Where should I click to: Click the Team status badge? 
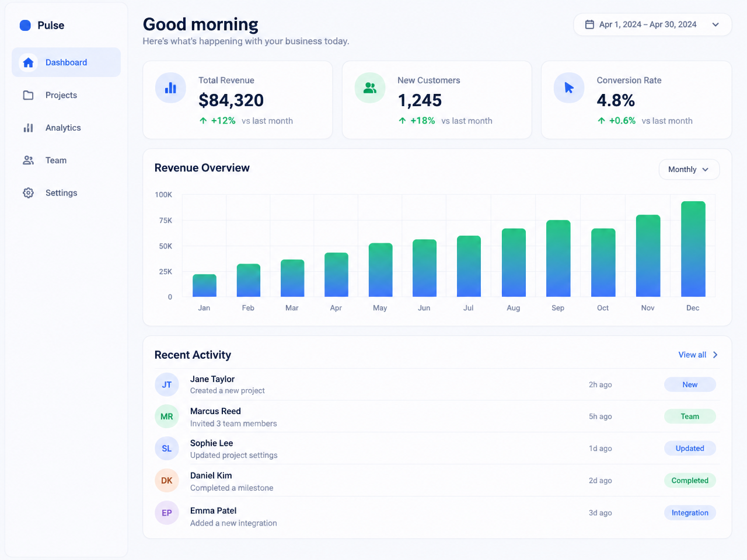[690, 416]
